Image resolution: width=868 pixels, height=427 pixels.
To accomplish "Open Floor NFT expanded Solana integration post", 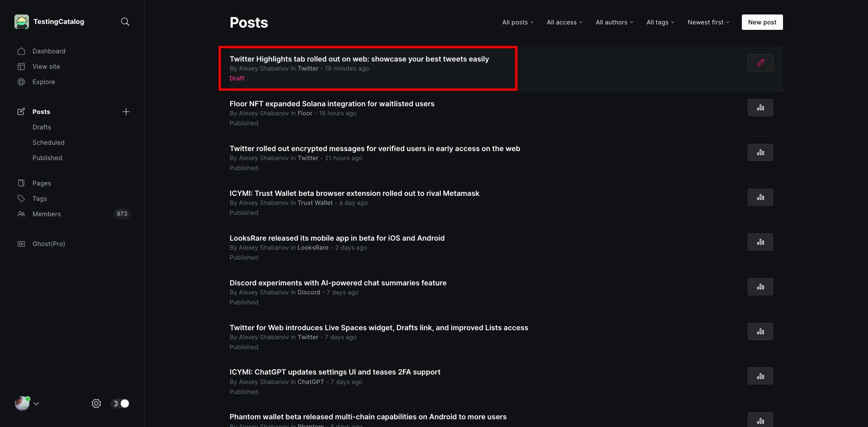I will pos(332,104).
